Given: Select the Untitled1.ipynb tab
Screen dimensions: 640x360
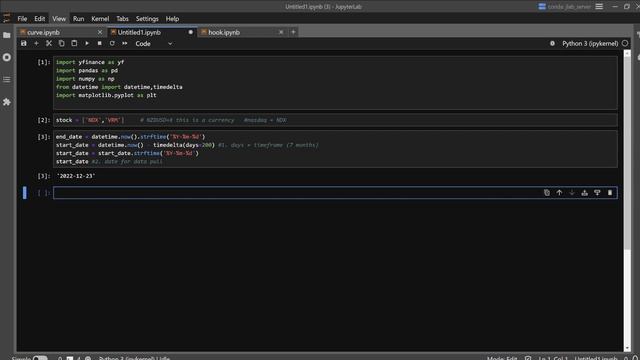Looking at the screenshot, I should (x=152, y=32).
